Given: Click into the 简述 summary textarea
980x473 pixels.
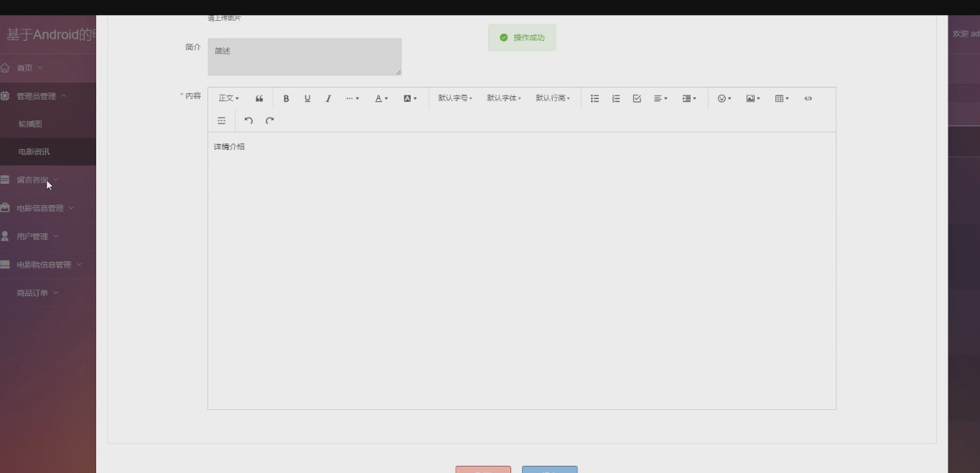Looking at the screenshot, I should 304,57.
